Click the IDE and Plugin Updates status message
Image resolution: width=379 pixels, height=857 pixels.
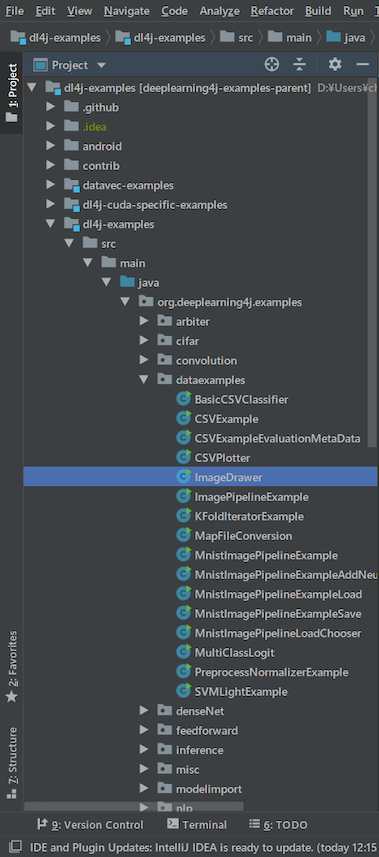tap(204, 846)
